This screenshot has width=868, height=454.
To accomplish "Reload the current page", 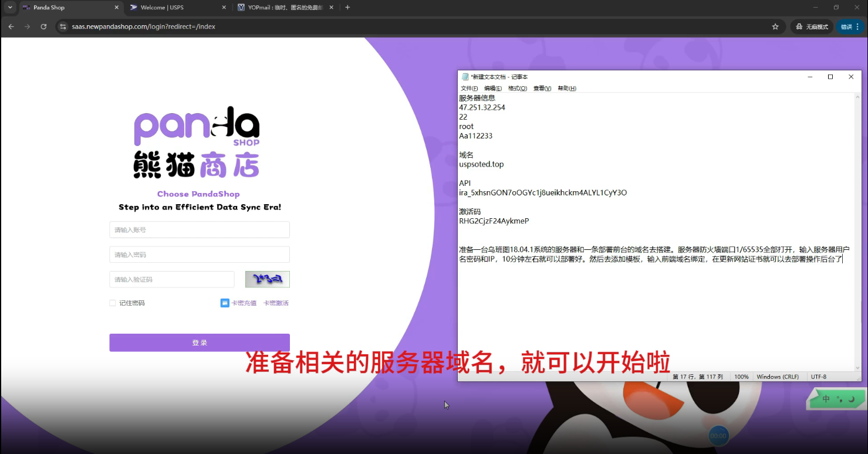I will click(x=43, y=26).
